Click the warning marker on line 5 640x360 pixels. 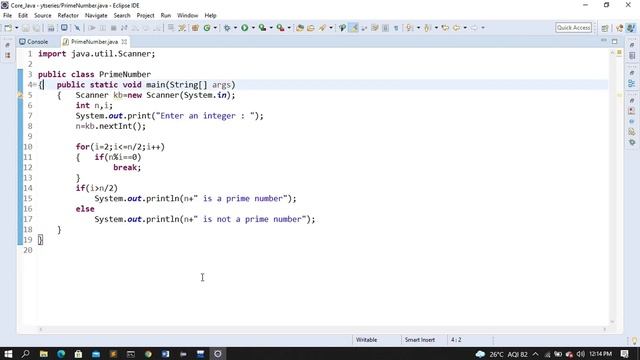20,95
